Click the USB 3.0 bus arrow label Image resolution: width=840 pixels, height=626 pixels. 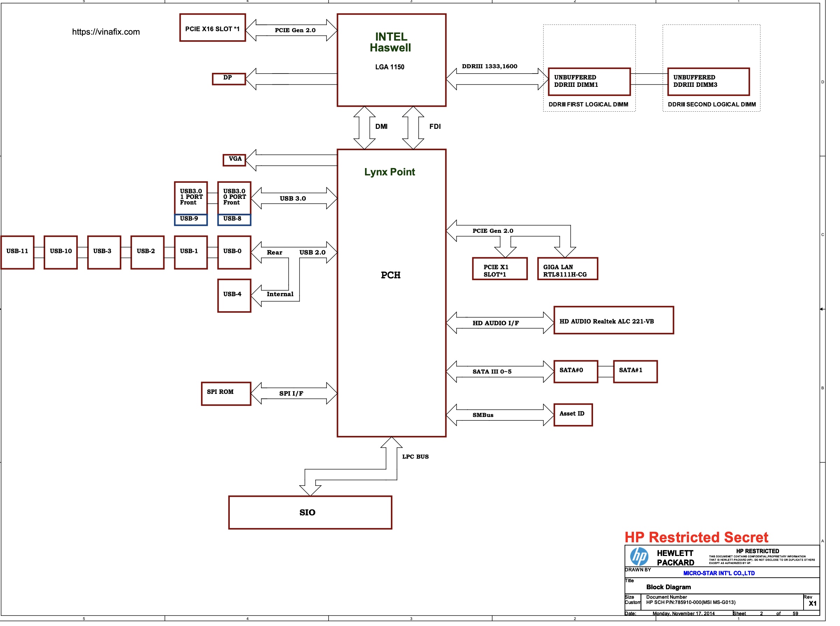pyautogui.click(x=292, y=199)
